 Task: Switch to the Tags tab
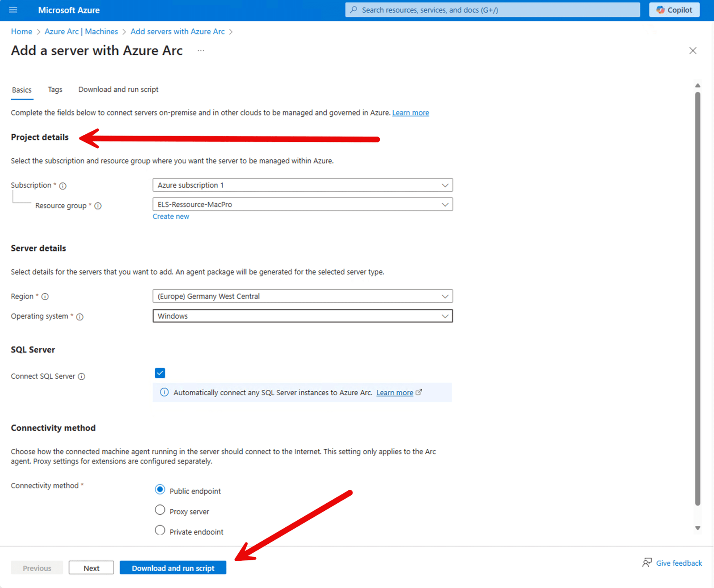point(55,89)
